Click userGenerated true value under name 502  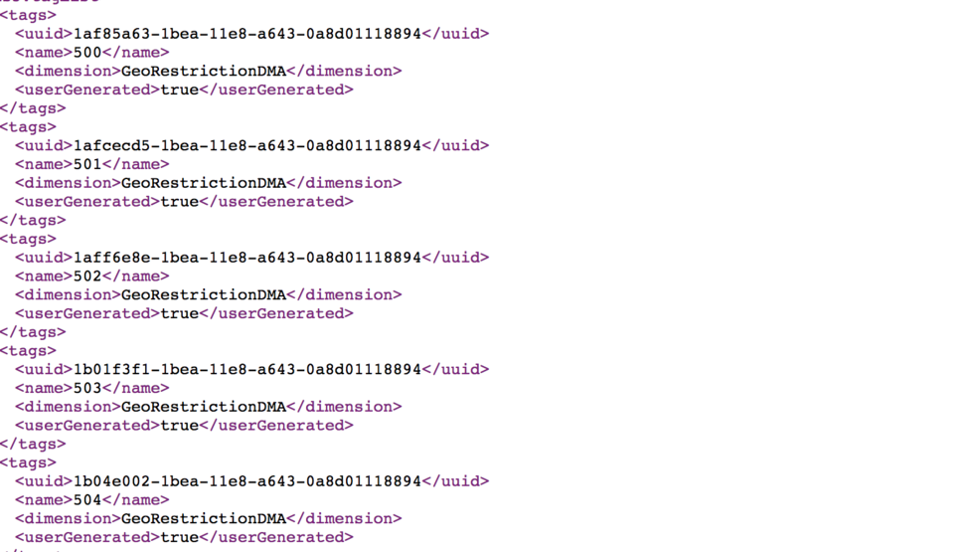tap(179, 314)
